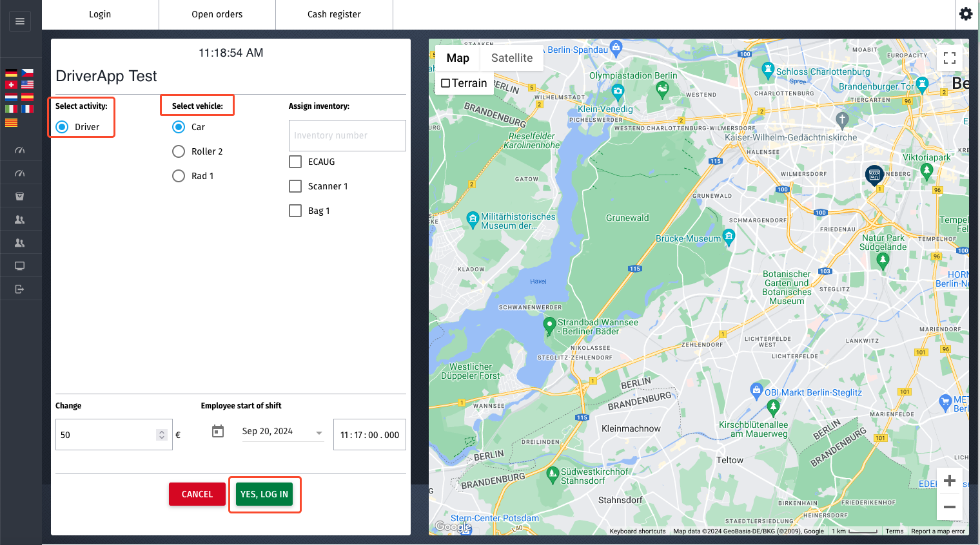Click the Militärhistorisches Museum map pin
This screenshot has height=545, width=980.
[473, 219]
